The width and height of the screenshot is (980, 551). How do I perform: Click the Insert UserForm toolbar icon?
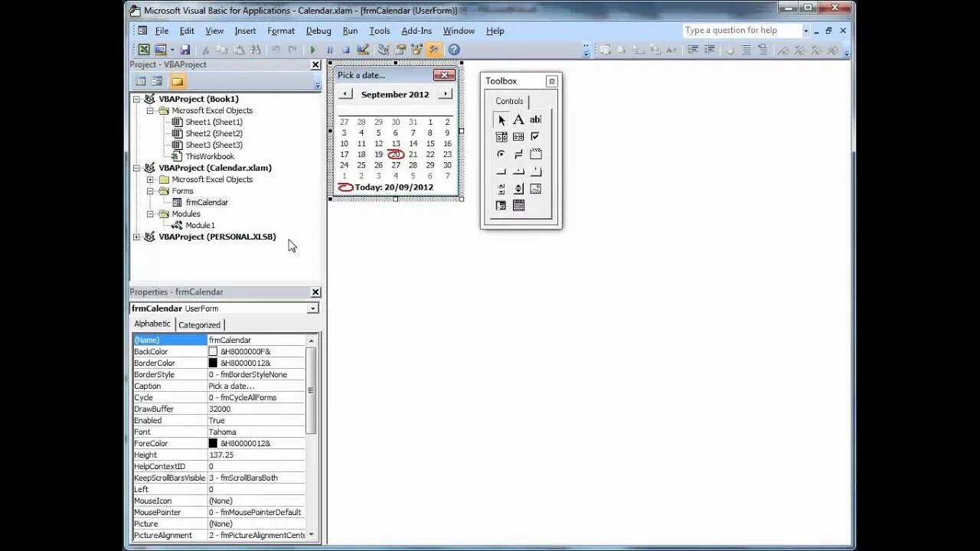159,50
